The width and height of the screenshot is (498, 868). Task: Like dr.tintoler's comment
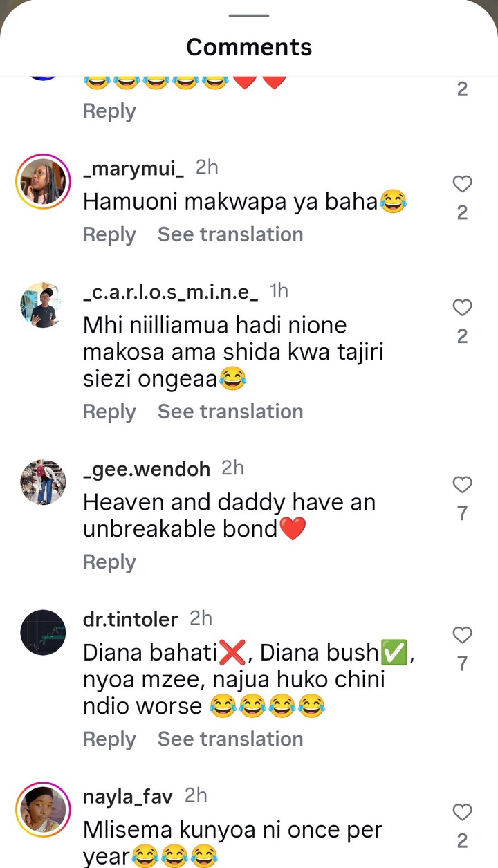point(462,635)
